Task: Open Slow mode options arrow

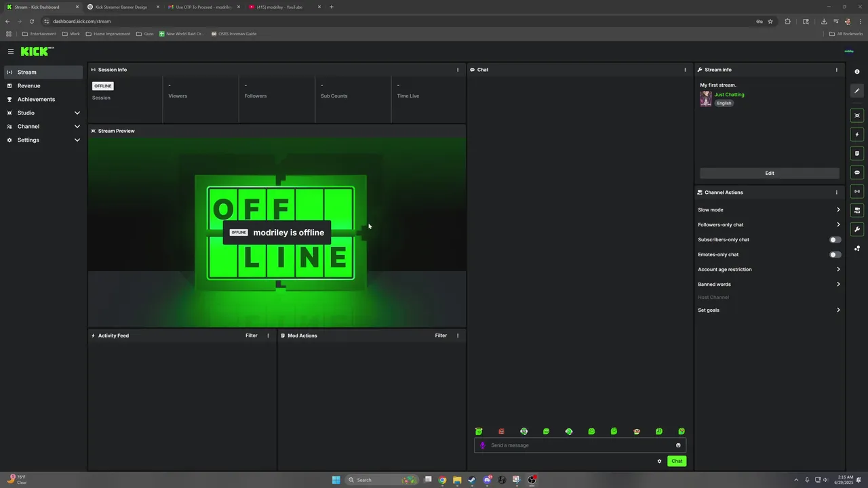Action: pos(838,210)
